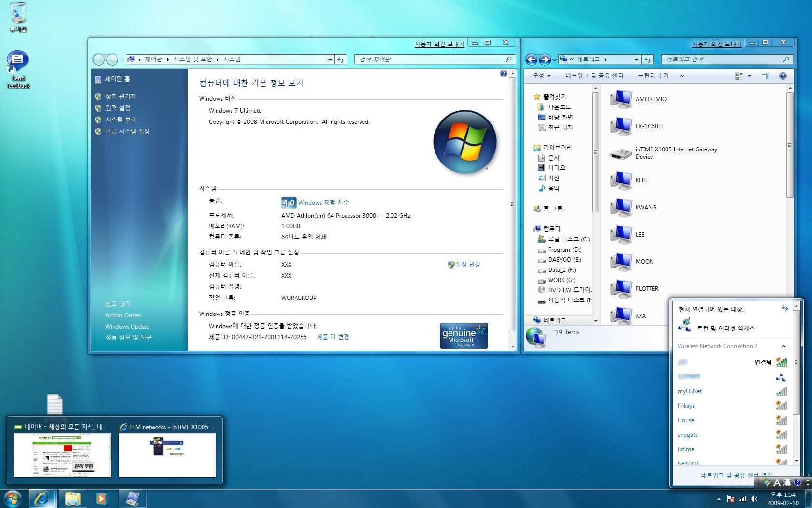Open help in the System window
This screenshot has width=812, height=508.
coord(503,74)
